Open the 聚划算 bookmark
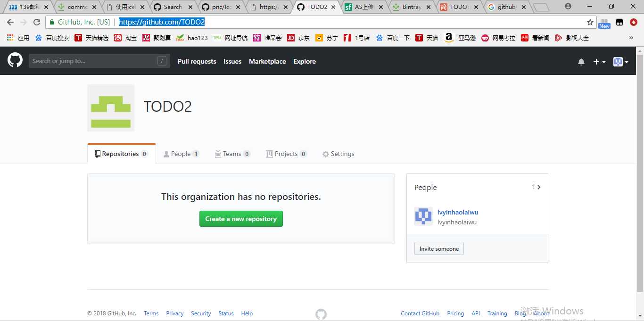The image size is (644, 321). [x=157, y=38]
